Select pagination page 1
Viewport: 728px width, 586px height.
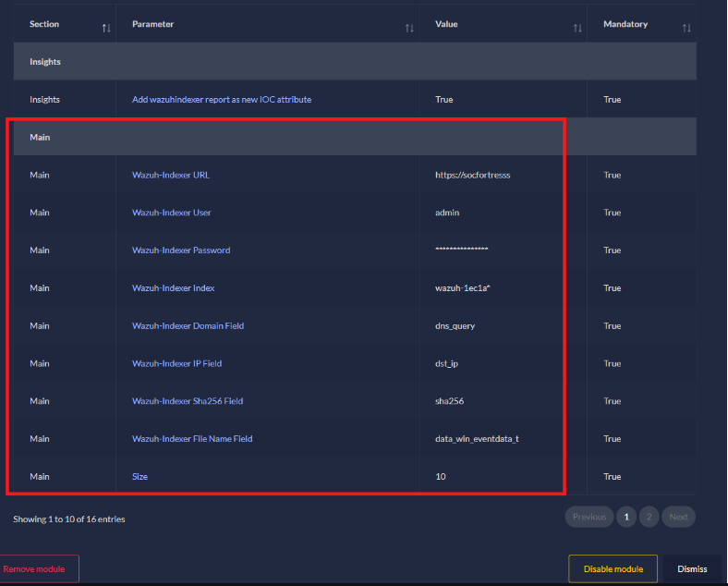626,517
